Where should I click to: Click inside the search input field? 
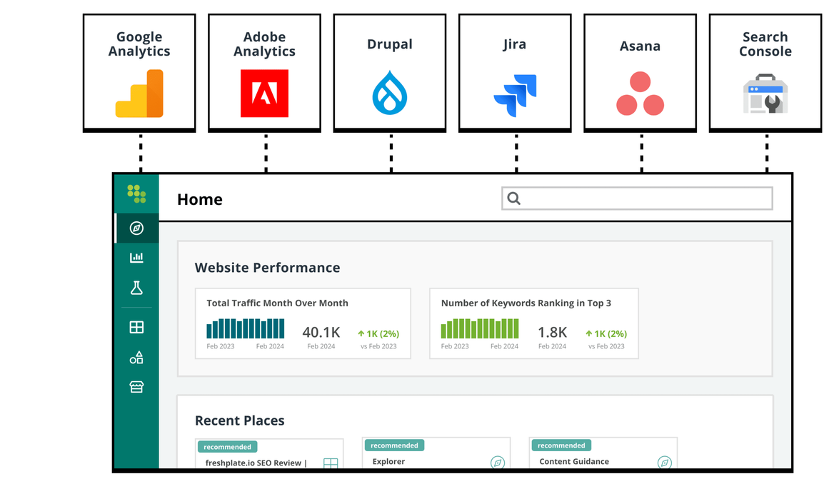tap(635, 198)
